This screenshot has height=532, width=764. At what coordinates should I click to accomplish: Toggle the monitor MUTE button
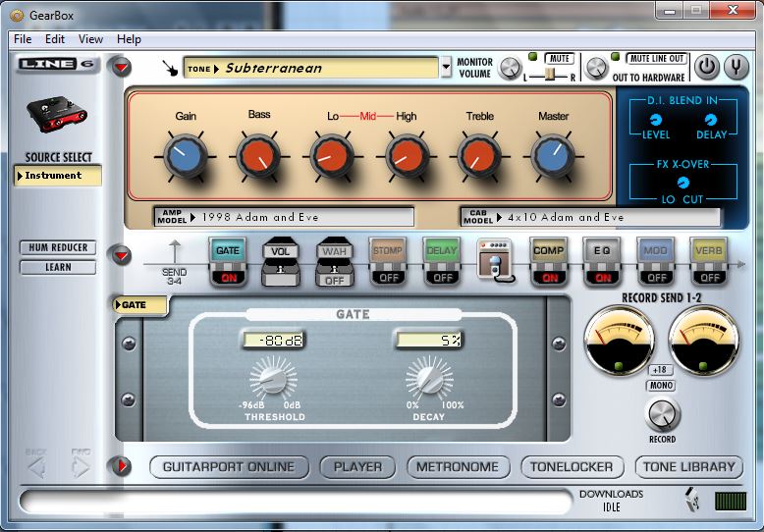560,59
